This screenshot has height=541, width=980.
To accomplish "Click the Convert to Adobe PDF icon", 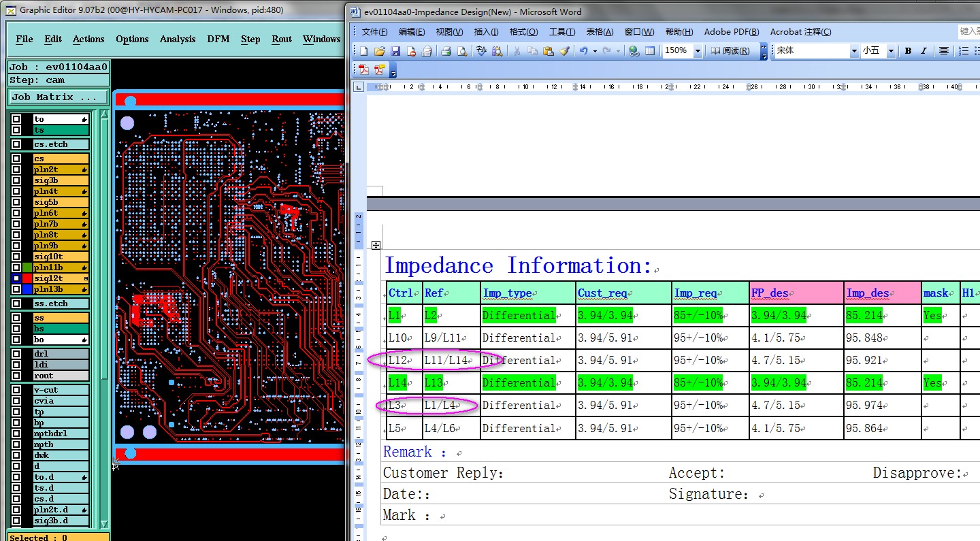I will (363, 69).
